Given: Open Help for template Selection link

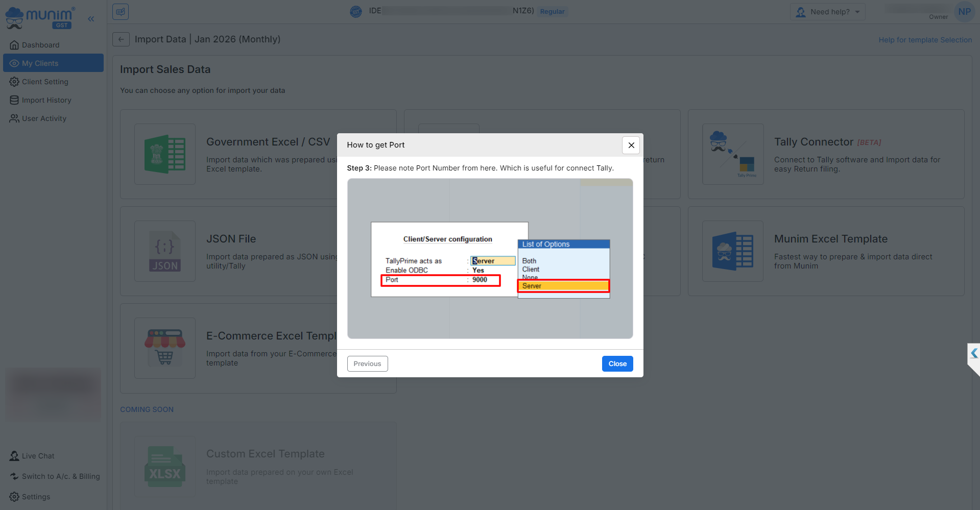Looking at the screenshot, I should pyautogui.click(x=925, y=40).
